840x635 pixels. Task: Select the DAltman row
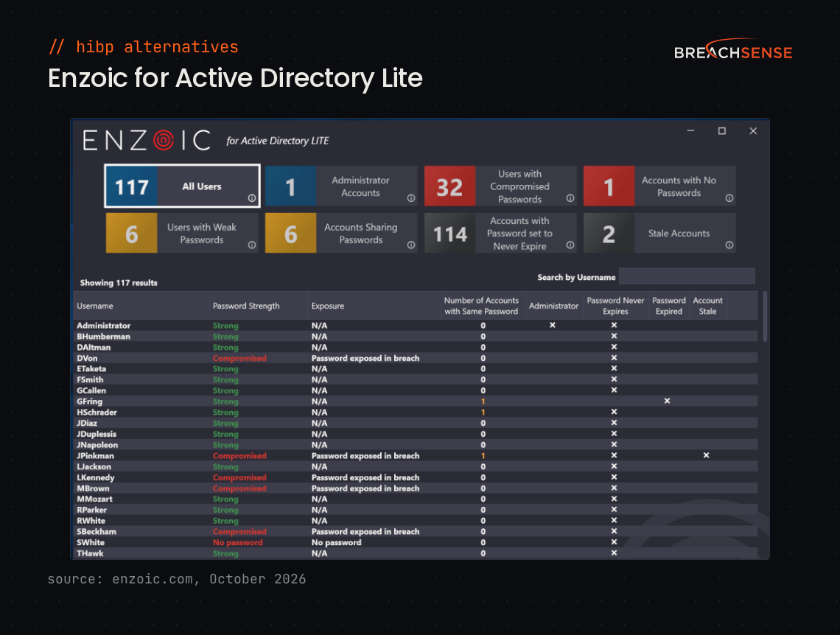coord(415,347)
